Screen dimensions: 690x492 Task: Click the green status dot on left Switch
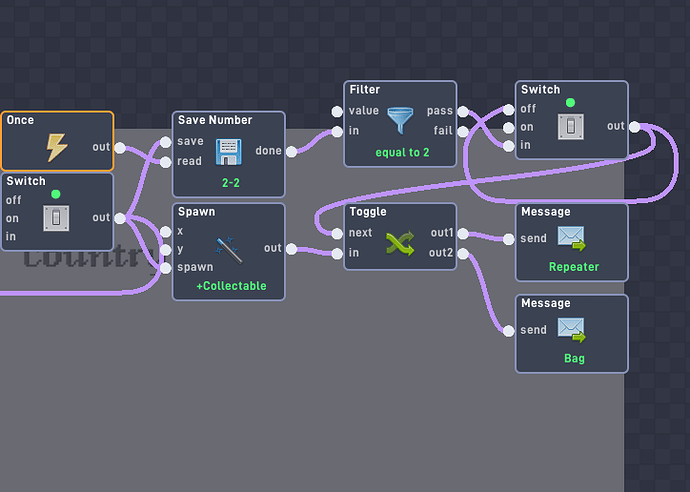[56, 194]
